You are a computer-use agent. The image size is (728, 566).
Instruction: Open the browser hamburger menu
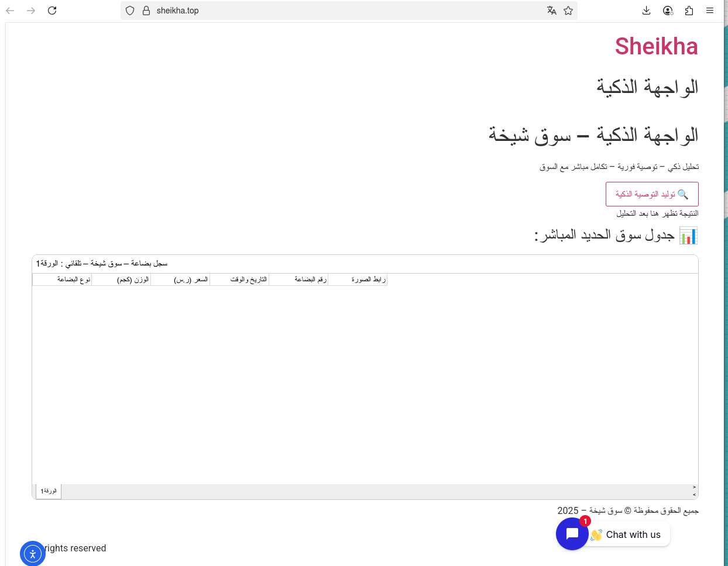(710, 11)
